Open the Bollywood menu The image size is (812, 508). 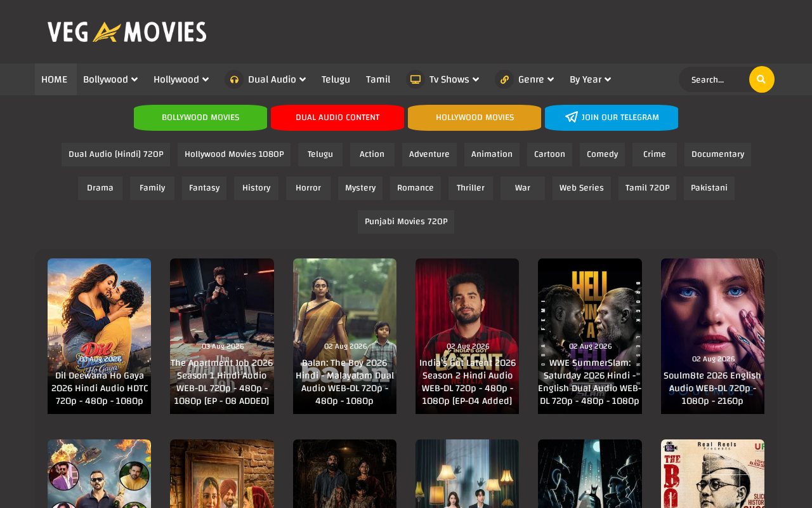(110, 79)
